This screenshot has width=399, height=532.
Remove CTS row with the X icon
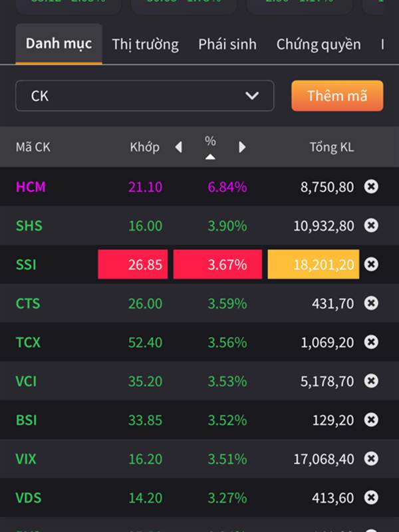point(371,303)
